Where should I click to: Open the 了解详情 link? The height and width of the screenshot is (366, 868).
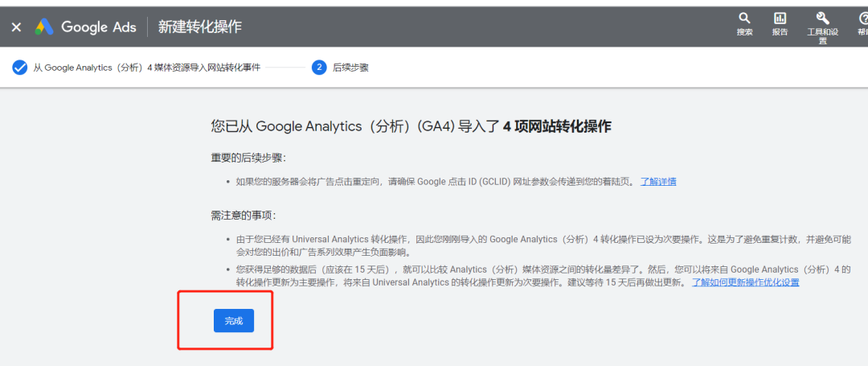click(x=657, y=181)
